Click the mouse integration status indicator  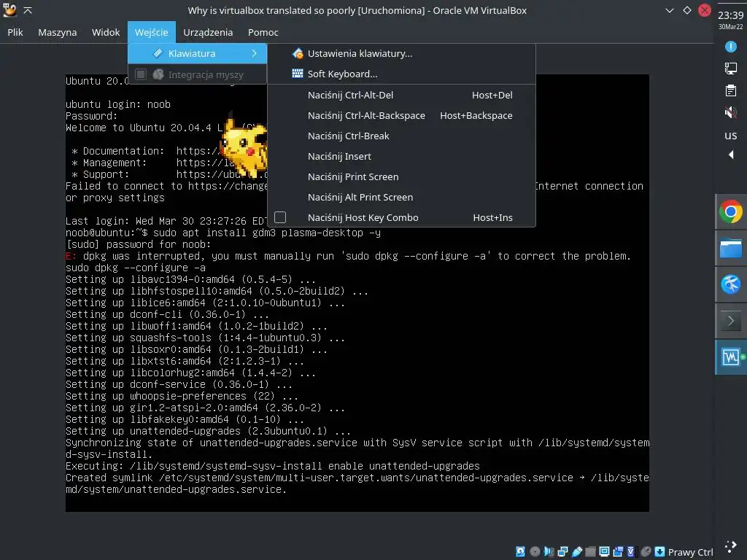tap(646, 551)
